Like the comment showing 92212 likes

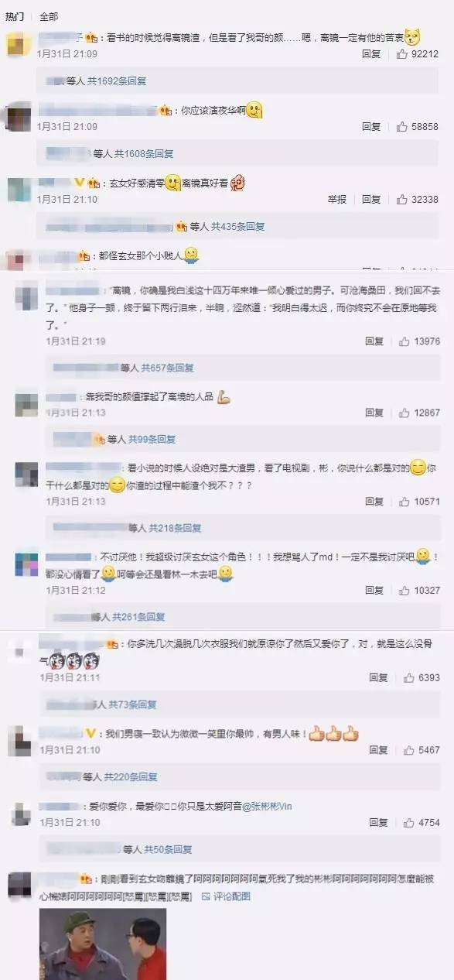click(401, 54)
